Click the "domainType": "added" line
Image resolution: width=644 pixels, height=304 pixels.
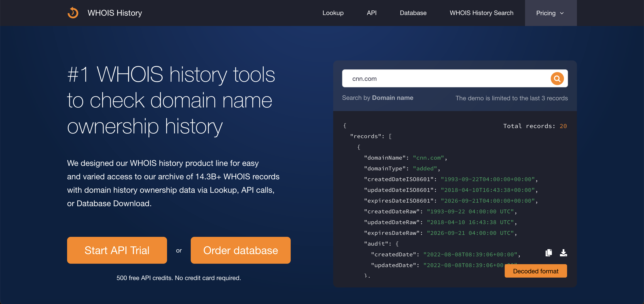click(402, 169)
